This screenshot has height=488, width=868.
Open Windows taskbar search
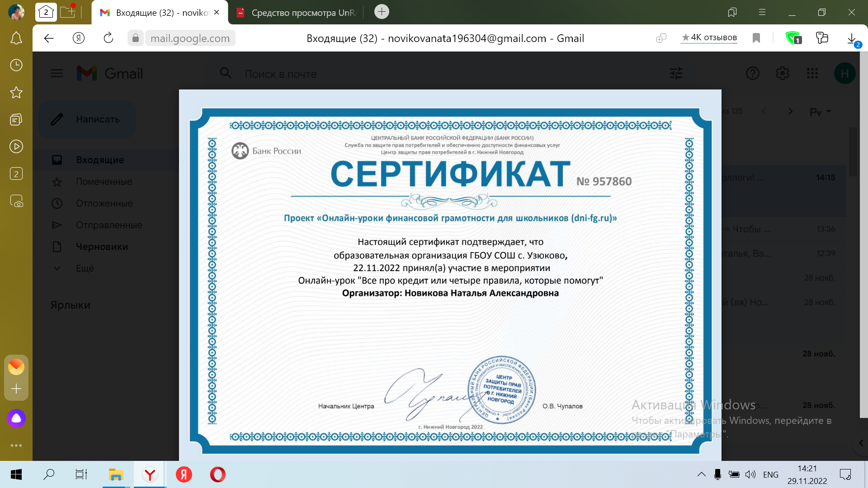(49, 474)
